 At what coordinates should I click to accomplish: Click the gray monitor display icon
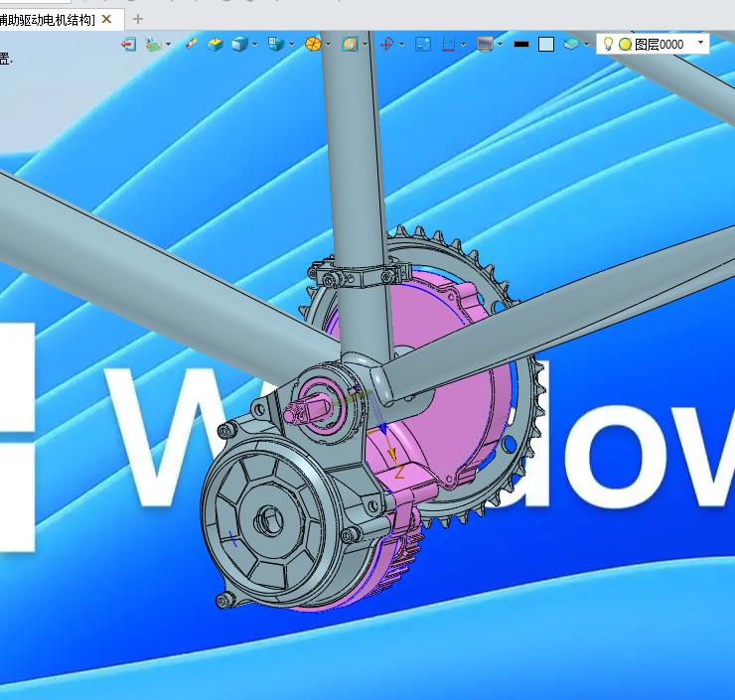coord(485,44)
